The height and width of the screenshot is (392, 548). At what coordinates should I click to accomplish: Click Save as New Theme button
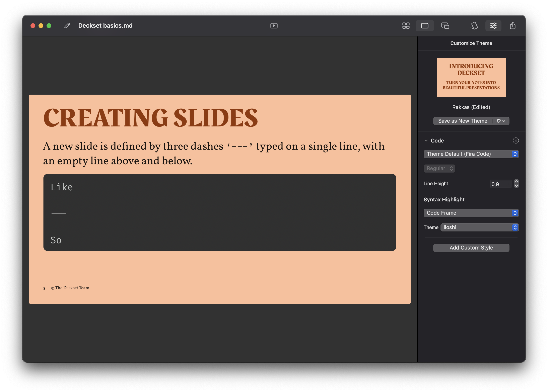point(463,121)
